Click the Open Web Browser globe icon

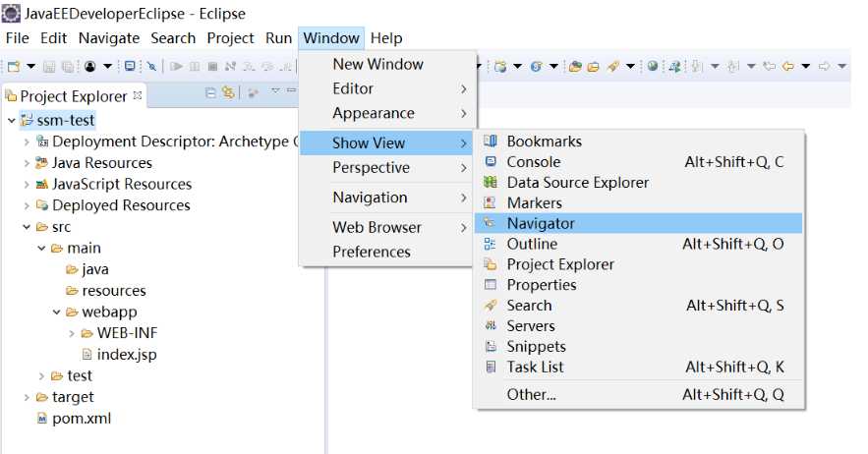(653, 66)
